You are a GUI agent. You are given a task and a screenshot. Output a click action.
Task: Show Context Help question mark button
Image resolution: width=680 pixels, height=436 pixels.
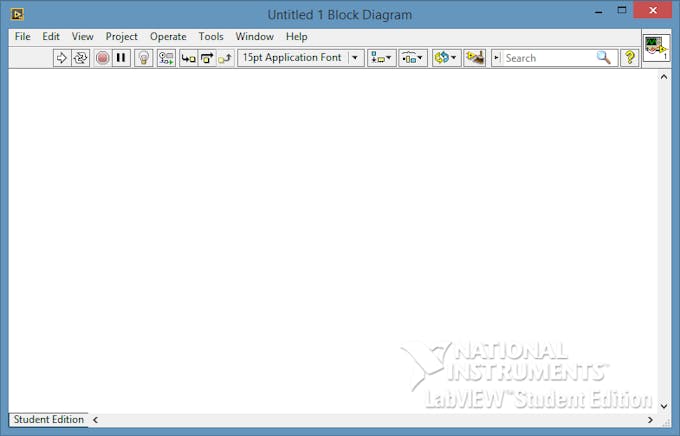tap(630, 58)
